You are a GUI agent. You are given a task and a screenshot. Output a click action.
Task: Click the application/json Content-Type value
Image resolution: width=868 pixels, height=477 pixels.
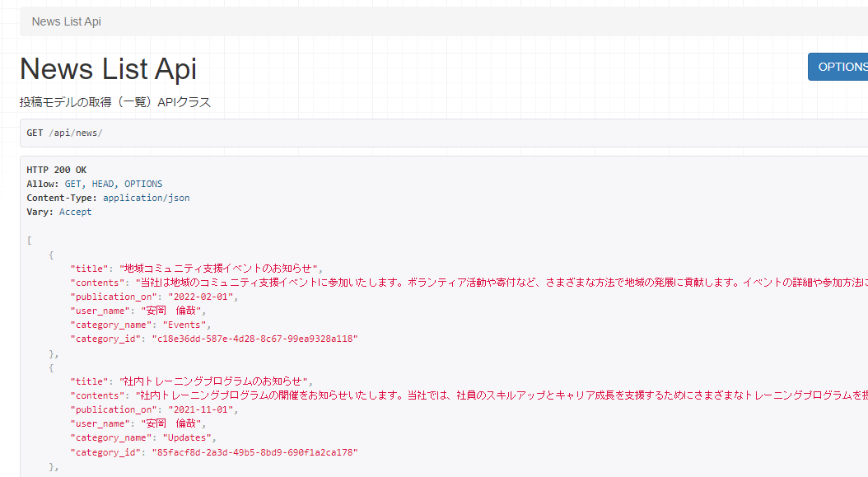[146, 198]
